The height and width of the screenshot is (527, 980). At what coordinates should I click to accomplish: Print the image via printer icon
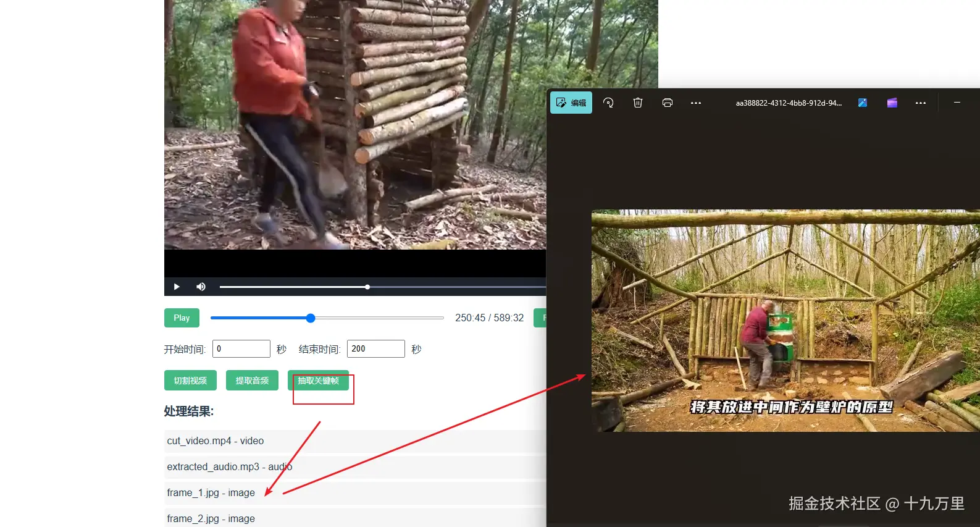point(668,103)
